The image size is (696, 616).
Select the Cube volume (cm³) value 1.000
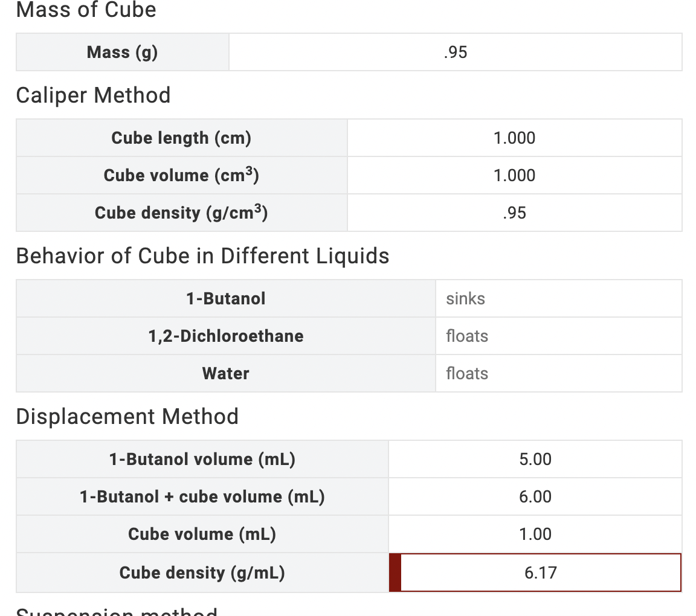[x=514, y=175]
